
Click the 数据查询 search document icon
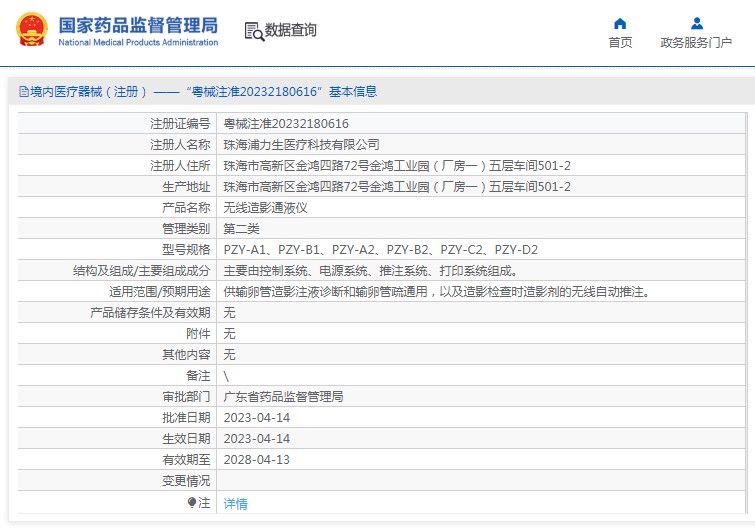[x=254, y=31]
